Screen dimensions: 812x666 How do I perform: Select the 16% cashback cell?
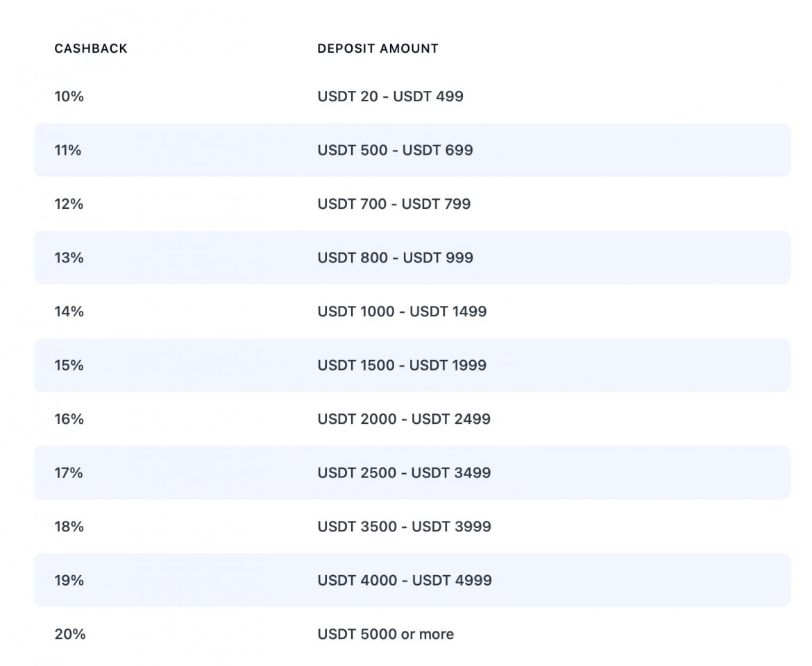tap(69, 419)
